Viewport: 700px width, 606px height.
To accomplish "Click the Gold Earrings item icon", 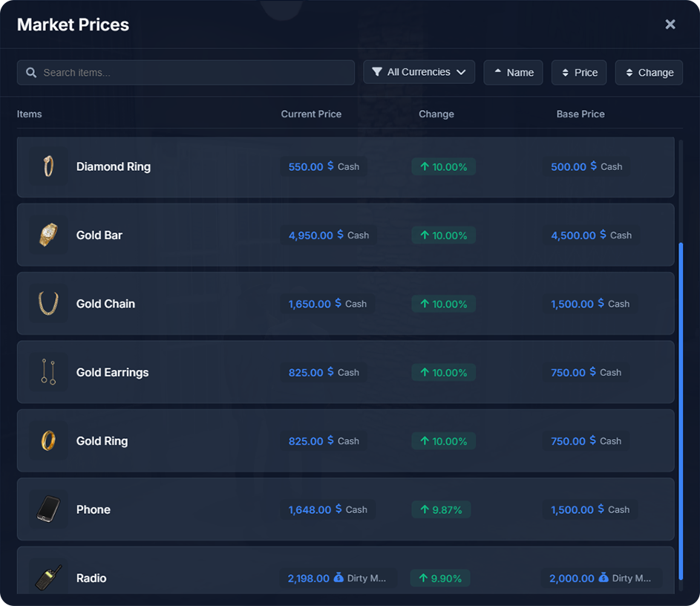I will (48, 372).
